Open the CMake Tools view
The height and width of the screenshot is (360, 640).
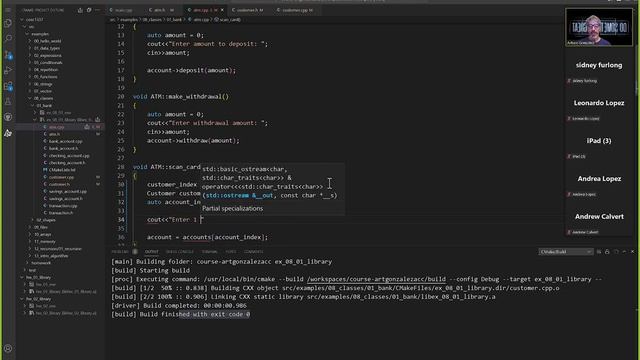pos(8,133)
